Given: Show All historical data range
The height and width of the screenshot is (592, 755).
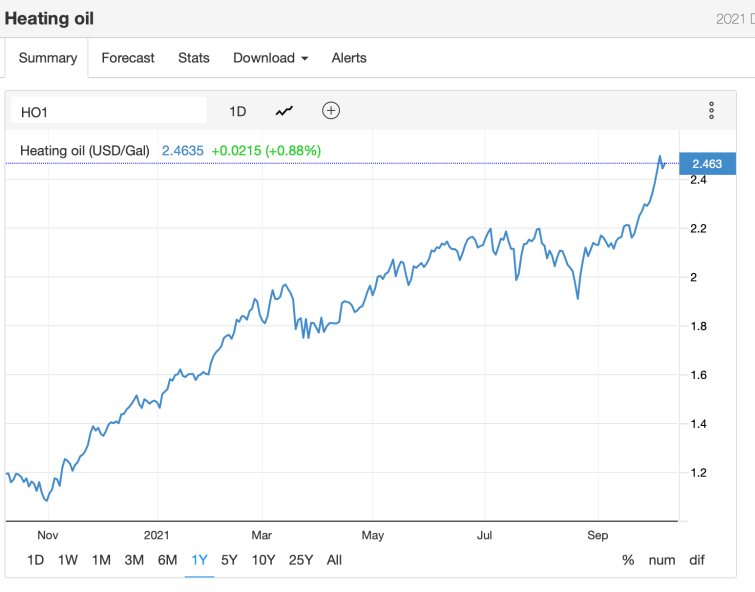Looking at the screenshot, I should click(x=334, y=560).
